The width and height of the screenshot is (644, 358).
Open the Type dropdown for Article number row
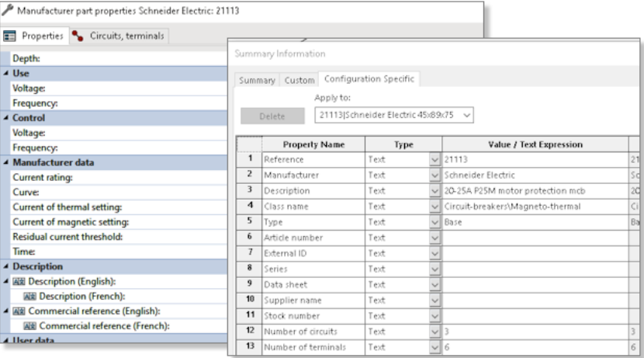(x=435, y=238)
